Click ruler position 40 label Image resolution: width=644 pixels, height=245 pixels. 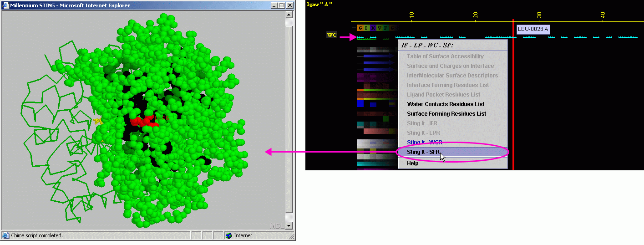(603, 15)
